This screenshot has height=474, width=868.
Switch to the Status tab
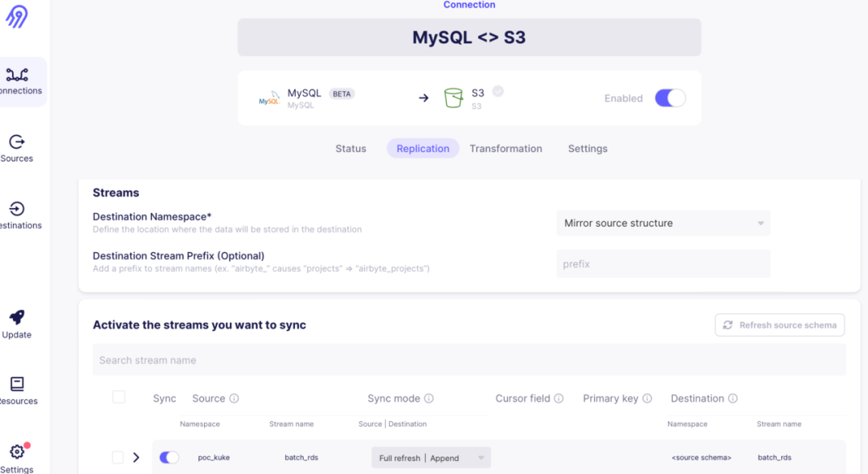pos(351,149)
